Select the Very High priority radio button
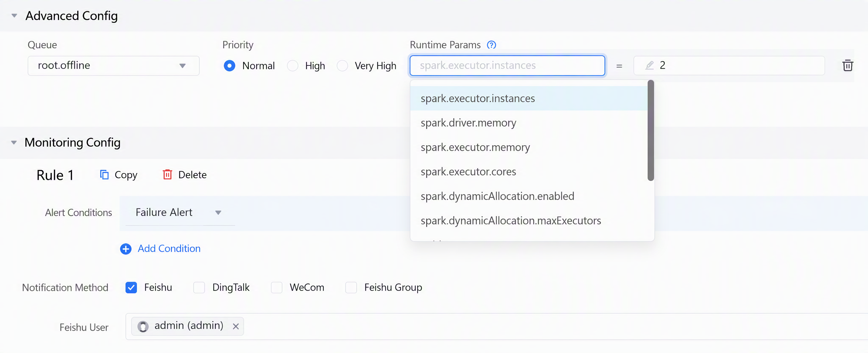This screenshot has height=353, width=868. click(342, 66)
